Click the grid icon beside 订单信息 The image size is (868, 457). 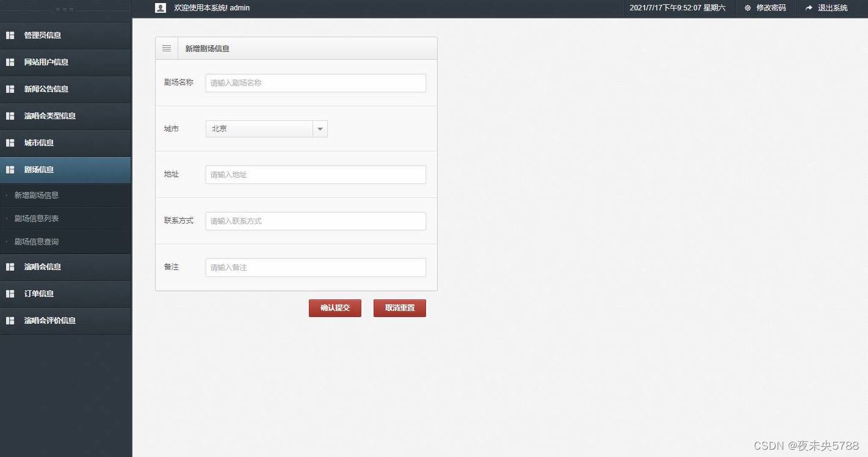(10, 294)
